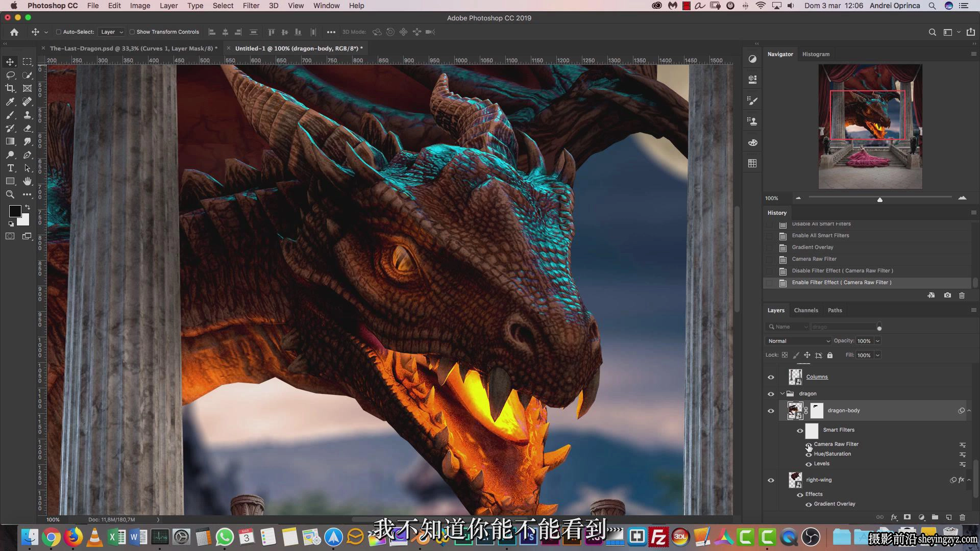Select the Eyedropper tool
This screenshot has width=980, height=551.
[x=10, y=102]
